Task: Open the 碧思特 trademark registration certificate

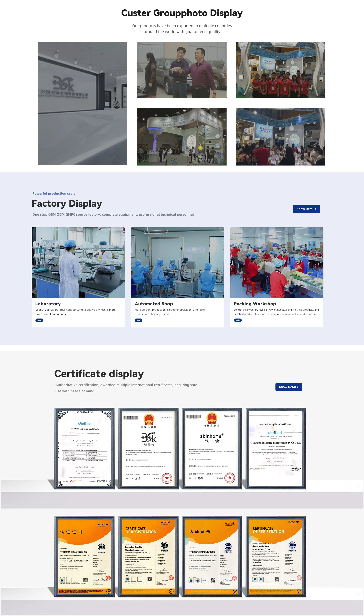Action: (148, 449)
